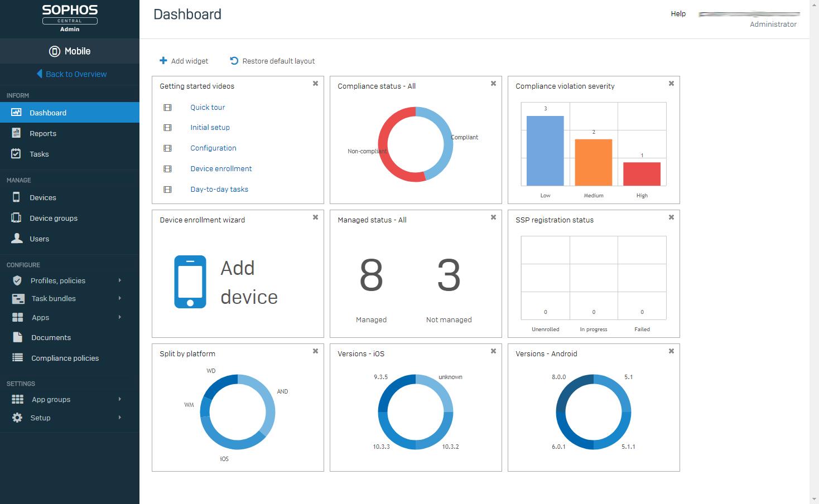This screenshot has height=504, width=819.
Task: Click the Devices phone icon in sidebar
Action: pos(16,197)
